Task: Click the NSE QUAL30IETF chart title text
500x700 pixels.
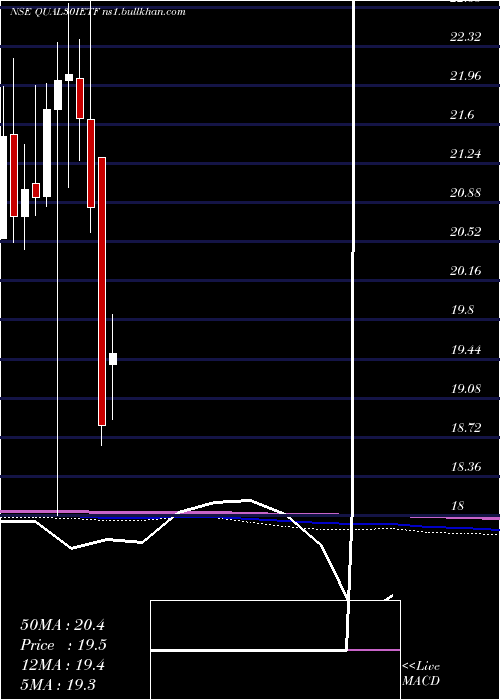Action: point(97,12)
